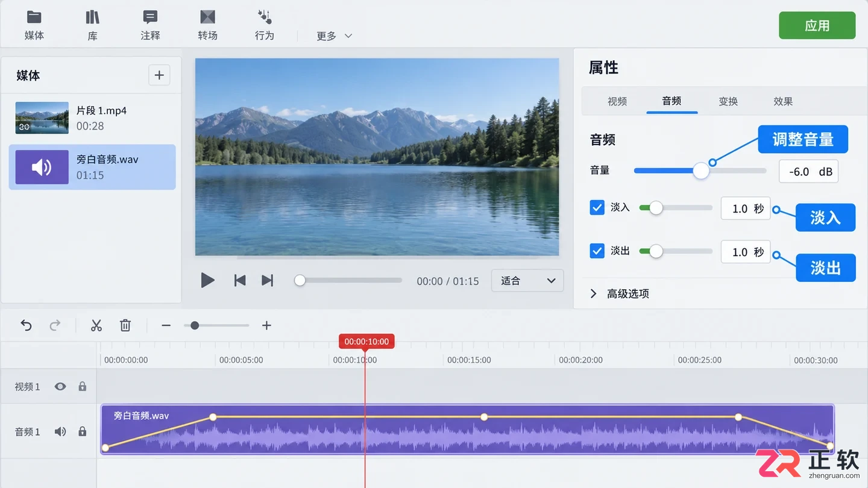Open the 行为 behaviors tool
868x488 pixels.
coord(265,25)
